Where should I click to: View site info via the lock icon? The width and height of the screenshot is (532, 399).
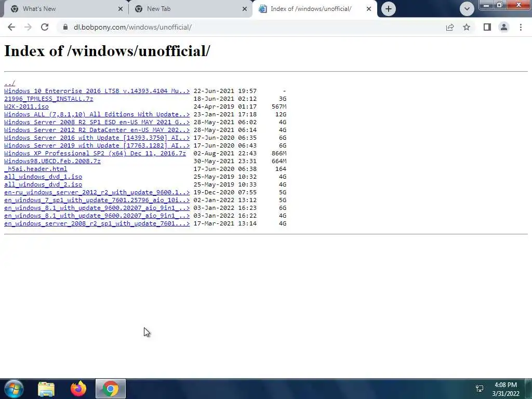click(65, 27)
